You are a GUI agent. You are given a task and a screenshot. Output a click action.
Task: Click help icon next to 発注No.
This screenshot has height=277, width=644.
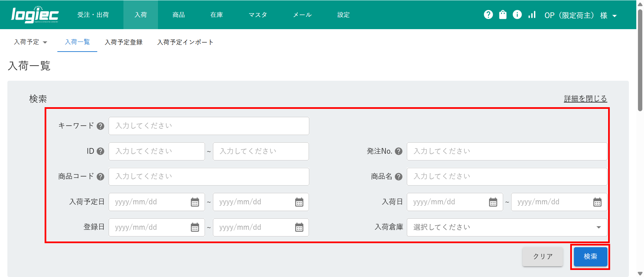click(x=398, y=151)
